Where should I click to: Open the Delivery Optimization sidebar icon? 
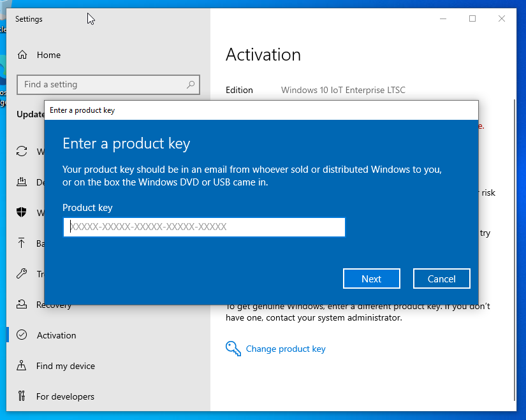click(x=22, y=182)
